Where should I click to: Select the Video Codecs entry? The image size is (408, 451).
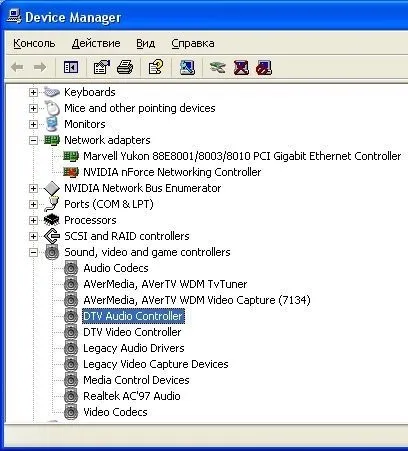click(115, 412)
